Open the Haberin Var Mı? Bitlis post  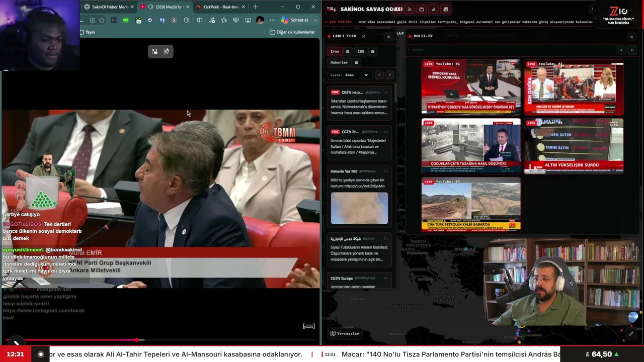click(x=359, y=196)
